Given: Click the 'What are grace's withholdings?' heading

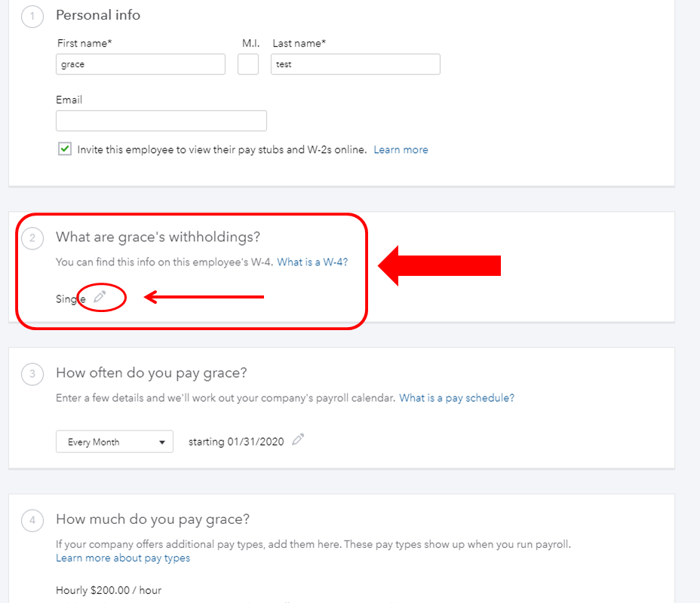Looking at the screenshot, I should click(158, 237).
